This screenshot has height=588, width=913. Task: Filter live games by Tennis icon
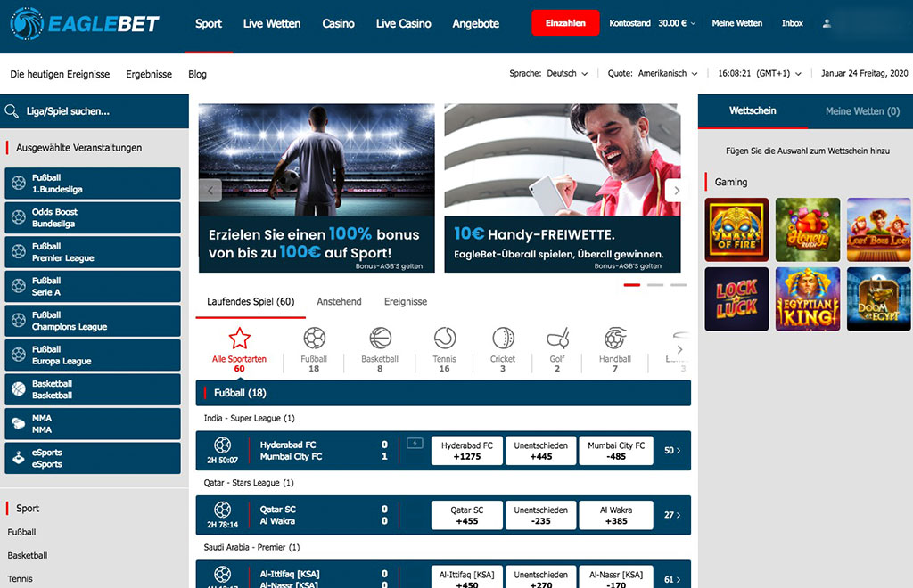tap(444, 338)
